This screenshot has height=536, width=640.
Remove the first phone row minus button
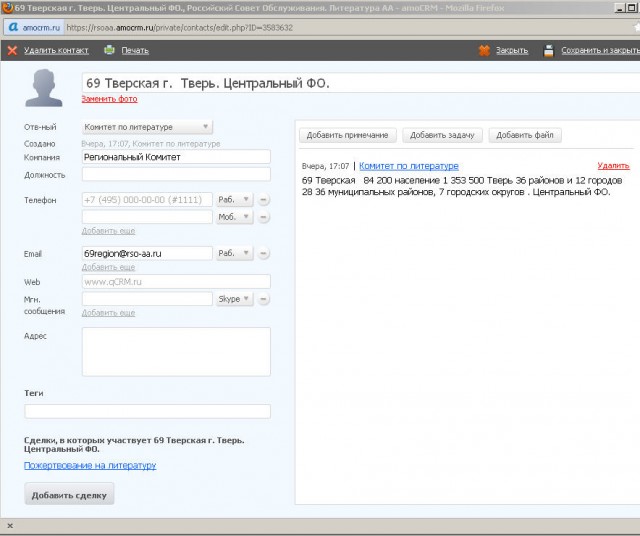pos(264,200)
